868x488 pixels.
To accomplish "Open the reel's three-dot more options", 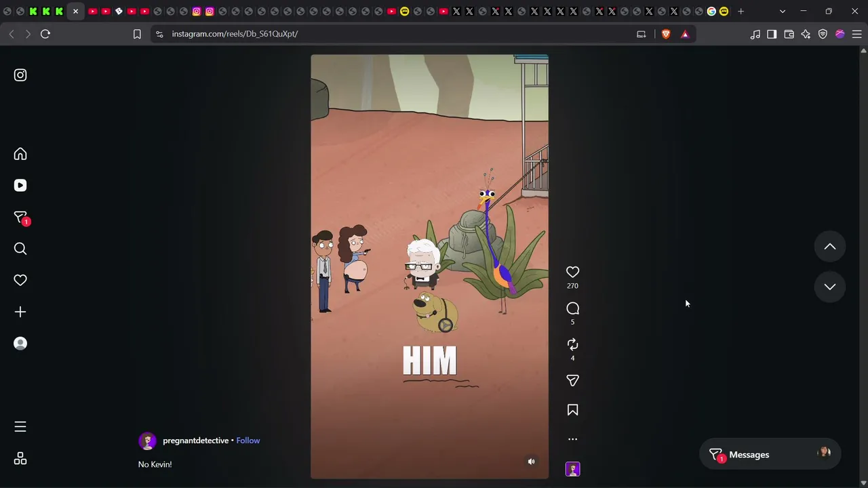I will coord(572,439).
